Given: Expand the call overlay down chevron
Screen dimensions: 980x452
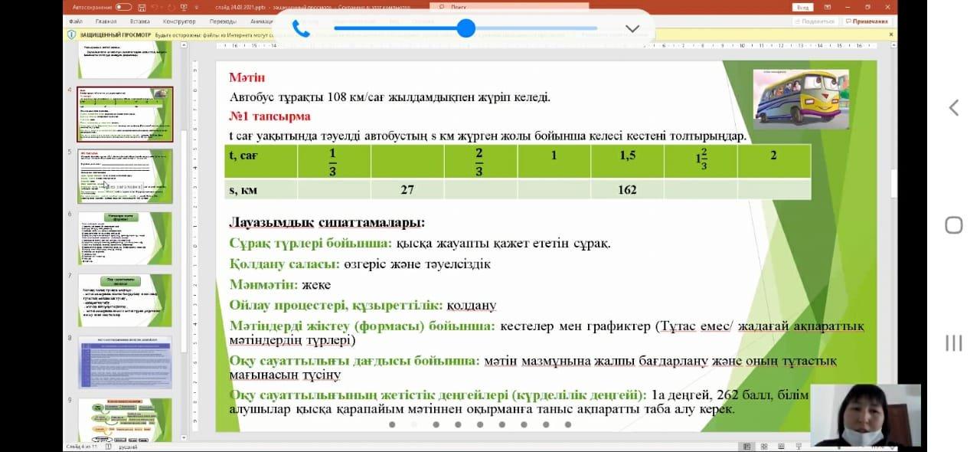Looking at the screenshot, I should coord(632,29).
